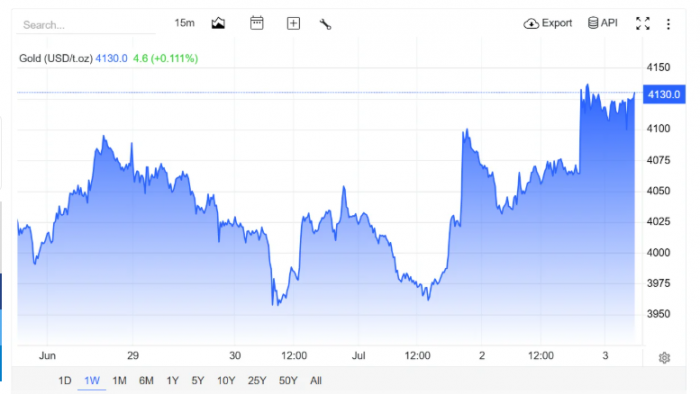Open chart settings gear icon
Viewport: 700px width, 394px height.
coord(664,358)
